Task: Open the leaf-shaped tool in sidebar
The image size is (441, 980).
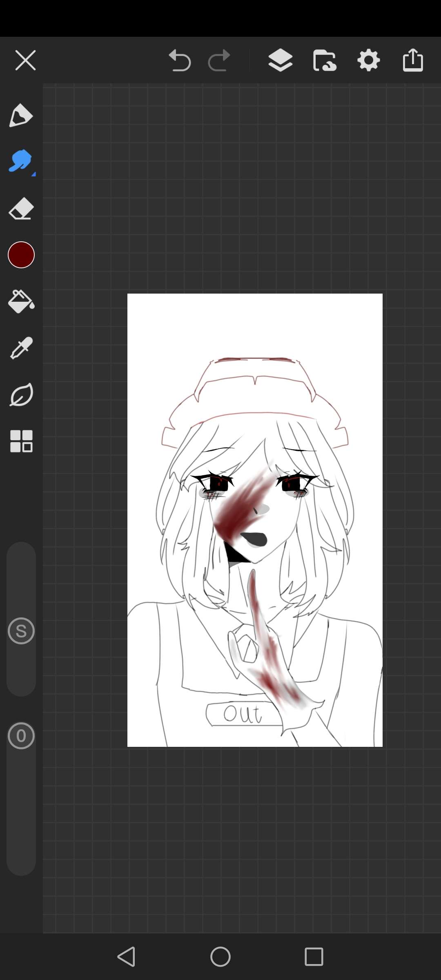Action: [21, 395]
